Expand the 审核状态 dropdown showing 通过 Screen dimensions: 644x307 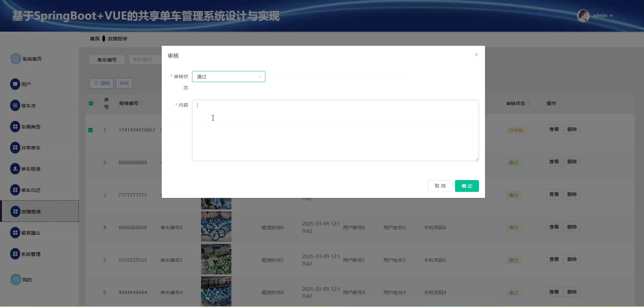[x=228, y=77]
